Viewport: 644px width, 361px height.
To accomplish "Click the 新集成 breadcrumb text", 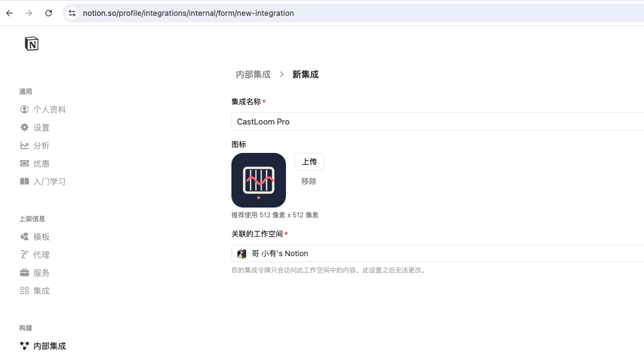I will 305,74.
